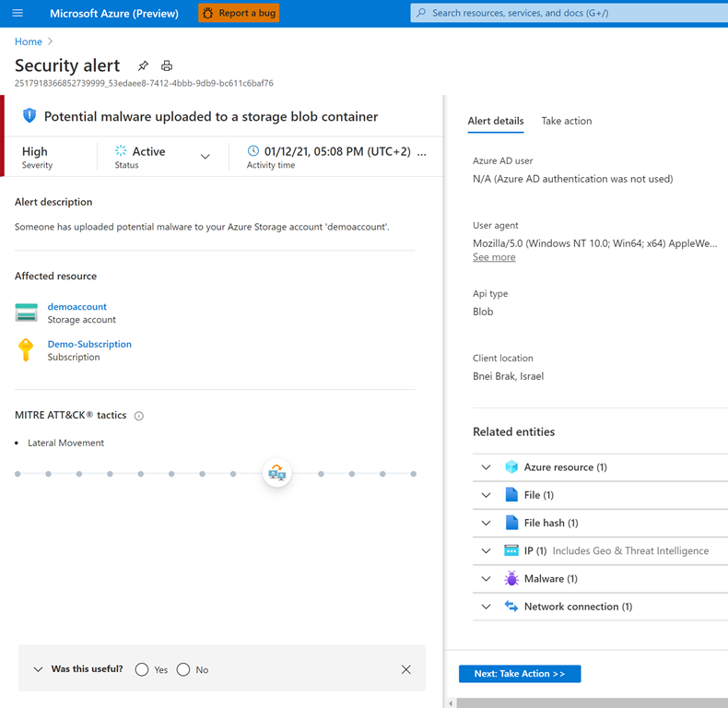Collapse the Was this useful section chevron
The width and height of the screenshot is (728, 708).
38,669
